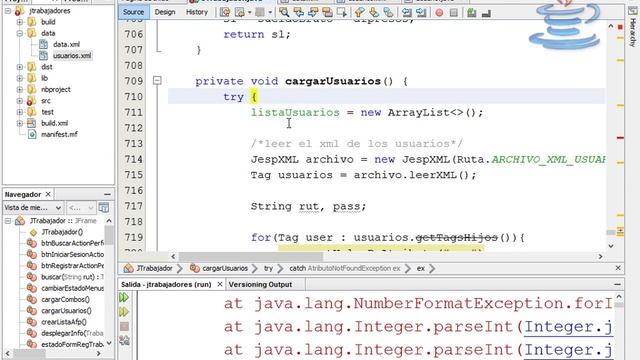Collapse the jtrabajadores project node
Image resolution: width=640 pixels, height=360 pixels.
(x=8, y=11)
